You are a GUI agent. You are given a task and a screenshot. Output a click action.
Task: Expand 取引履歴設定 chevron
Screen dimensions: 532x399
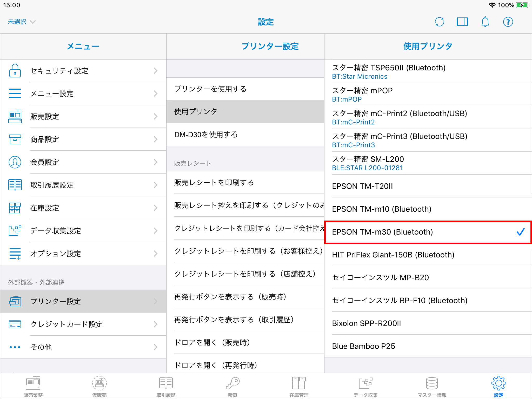pos(156,185)
